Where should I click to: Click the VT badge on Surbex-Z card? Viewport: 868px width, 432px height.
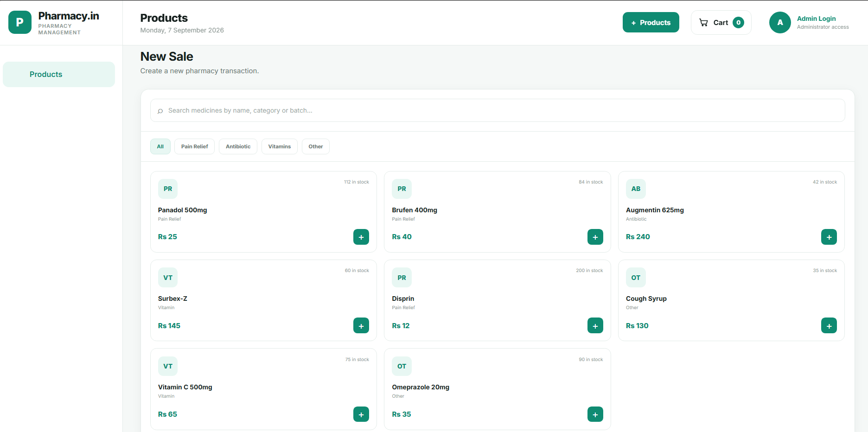pyautogui.click(x=168, y=278)
